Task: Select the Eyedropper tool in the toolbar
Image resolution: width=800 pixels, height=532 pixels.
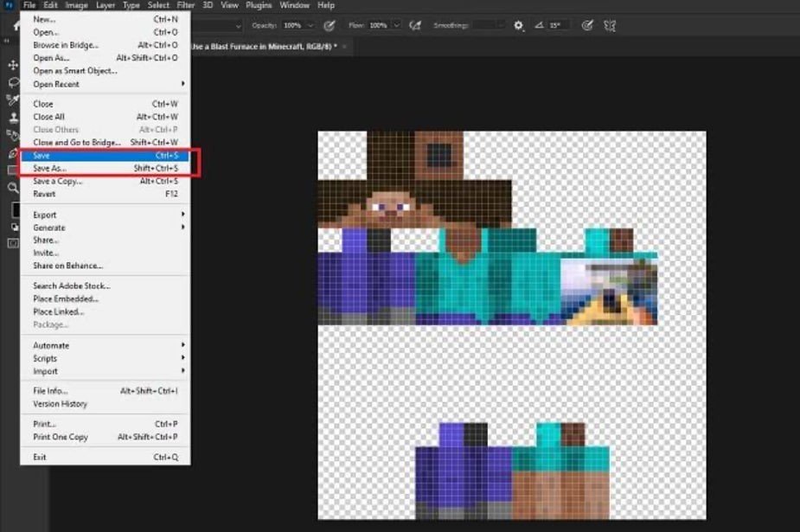Action: coord(13,100)
